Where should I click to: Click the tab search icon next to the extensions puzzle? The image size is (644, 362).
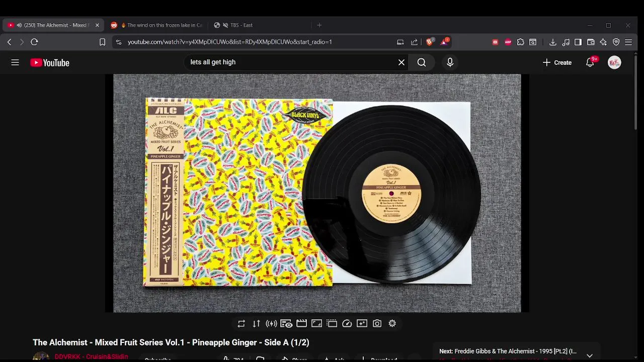click(533, 42)
